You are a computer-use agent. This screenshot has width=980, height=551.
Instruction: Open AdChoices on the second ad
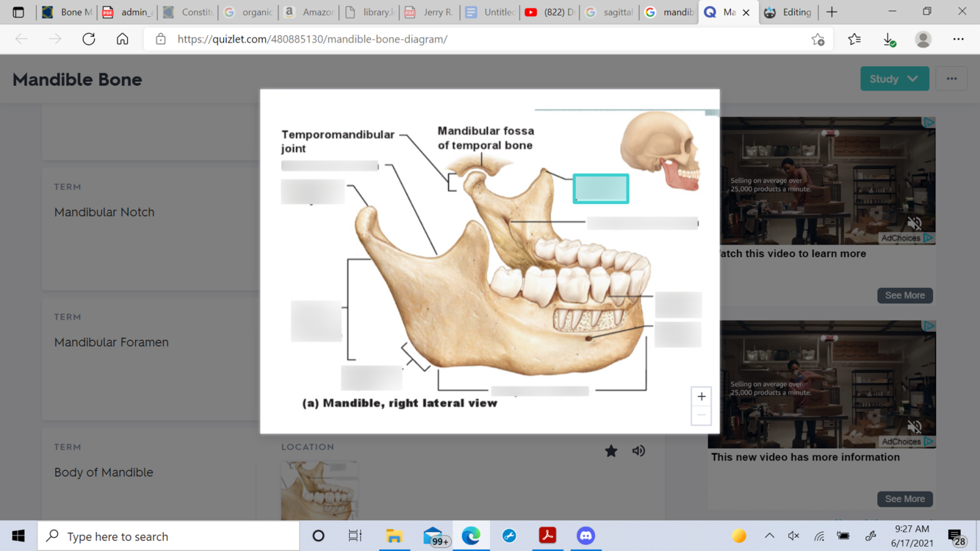point(907,442)
